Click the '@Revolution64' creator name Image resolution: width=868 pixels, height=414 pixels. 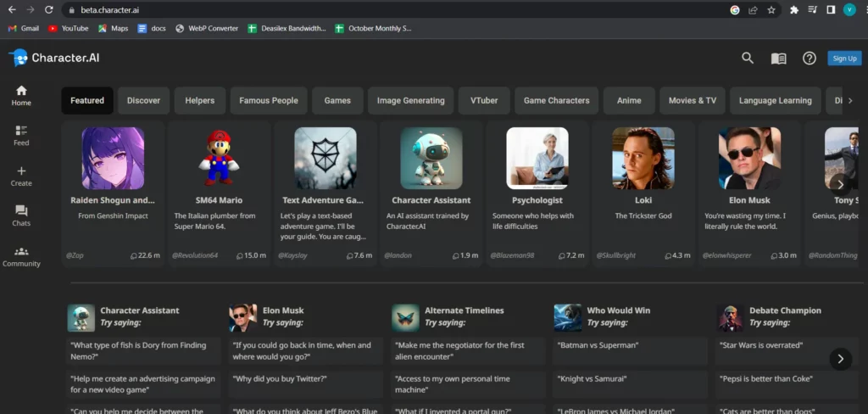pyautogui.click(x=195, y=255)
